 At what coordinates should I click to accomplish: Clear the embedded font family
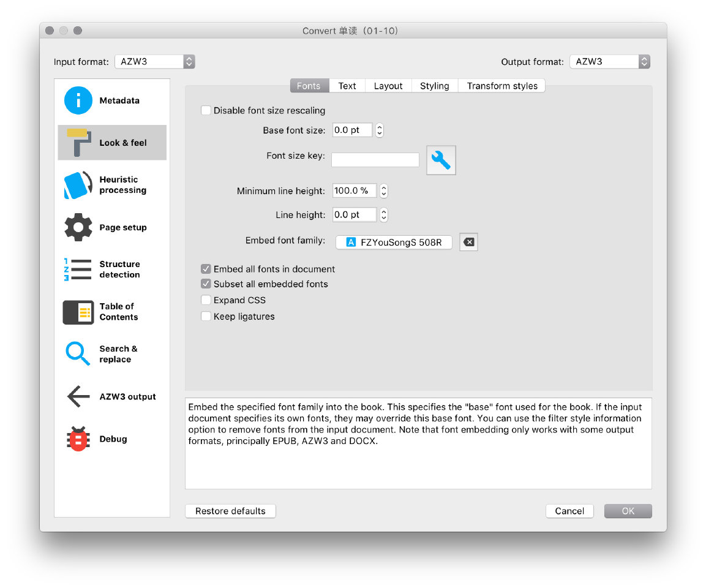point(468,242)
